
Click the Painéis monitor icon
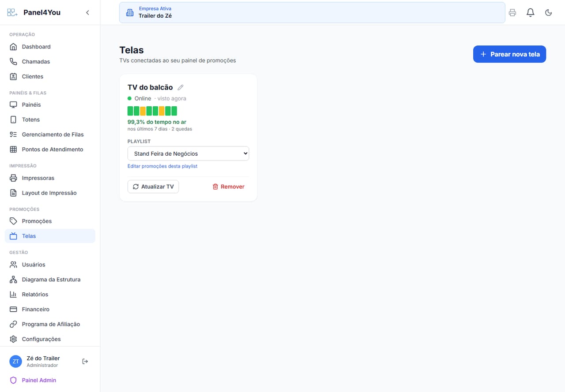click(x=13, y=105)
